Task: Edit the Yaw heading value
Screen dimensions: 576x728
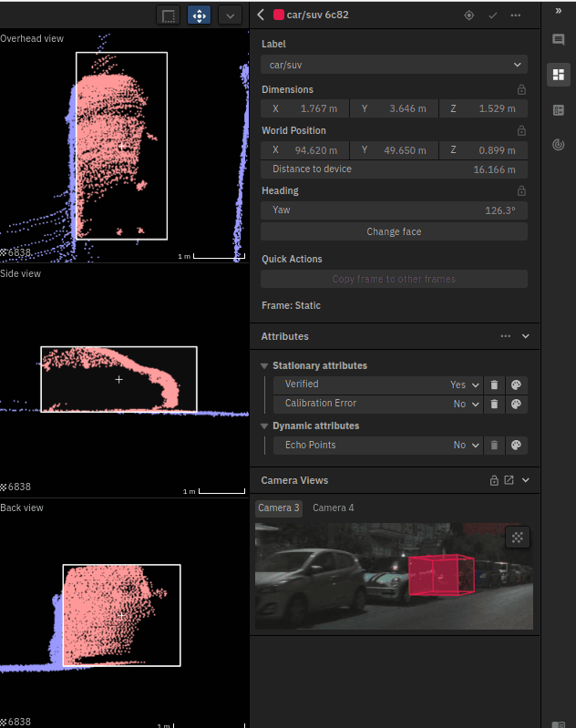Action: click(394, 210)
